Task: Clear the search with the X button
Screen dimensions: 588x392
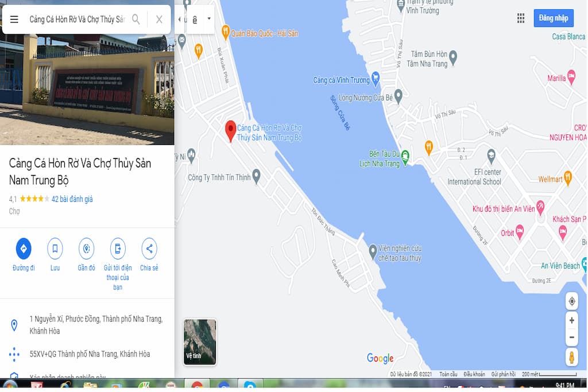Action: coord(159,19)
